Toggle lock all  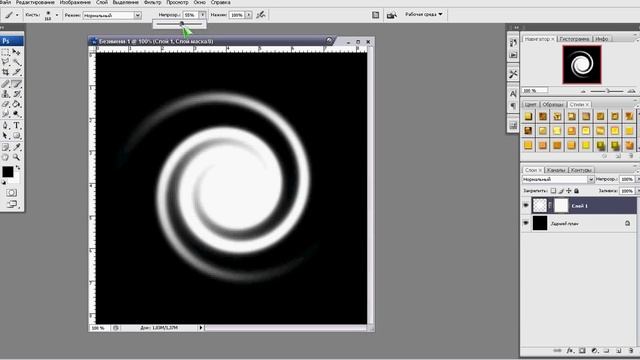click(x=576, y=191)
